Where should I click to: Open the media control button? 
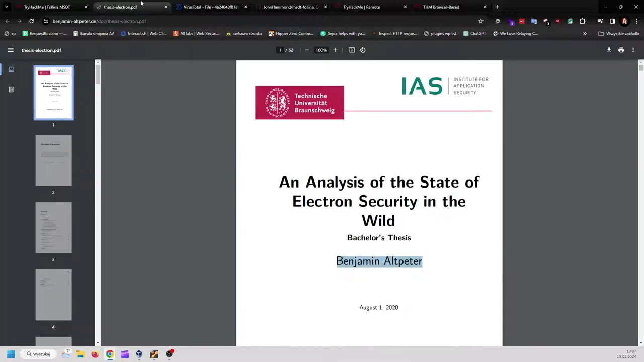(600, 21)
